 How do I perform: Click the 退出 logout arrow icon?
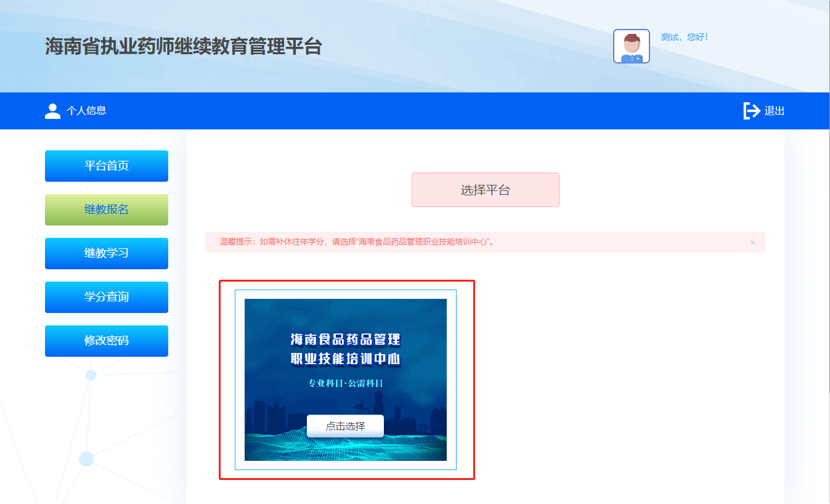tap(751, 111)
